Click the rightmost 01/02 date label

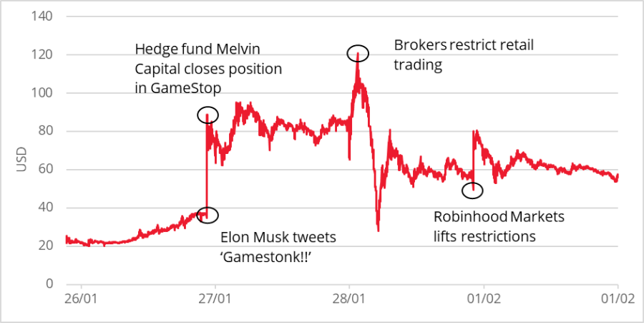[617, 297]
